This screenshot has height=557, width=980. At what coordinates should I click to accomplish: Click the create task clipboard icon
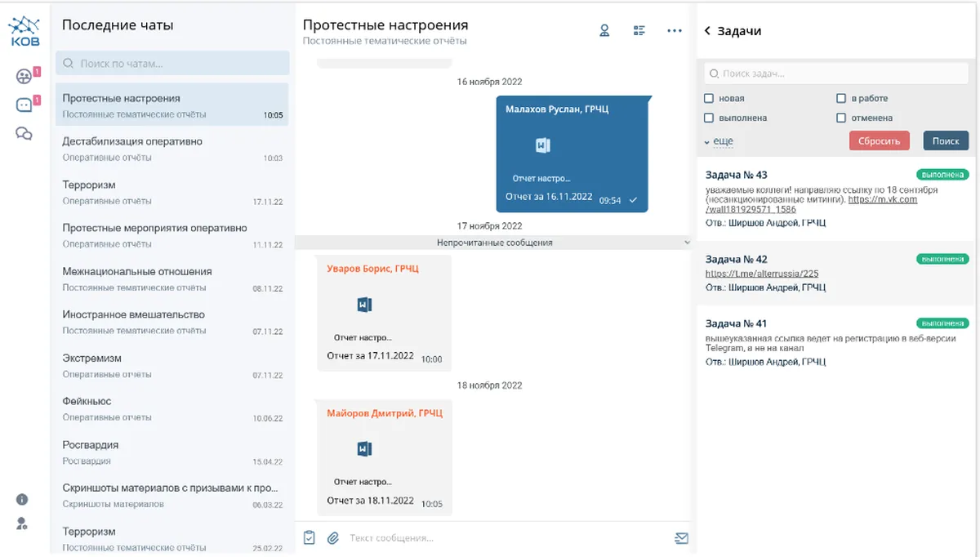(x=309, y=537)
